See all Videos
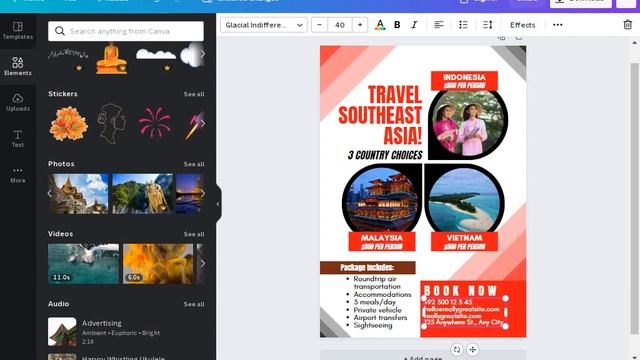Screen dimensions: 640x360 point(194,234)
